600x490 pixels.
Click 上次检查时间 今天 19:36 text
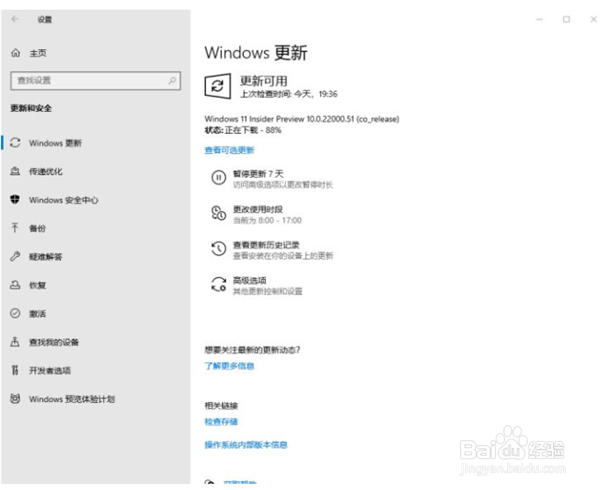(x=289, y=94)
